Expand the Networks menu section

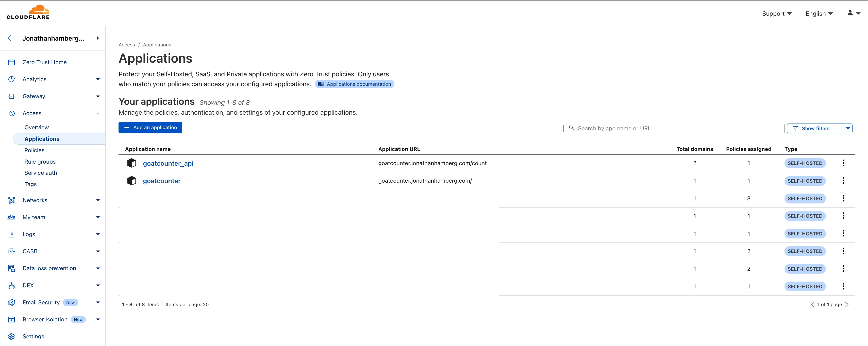(x=98, y=200)
